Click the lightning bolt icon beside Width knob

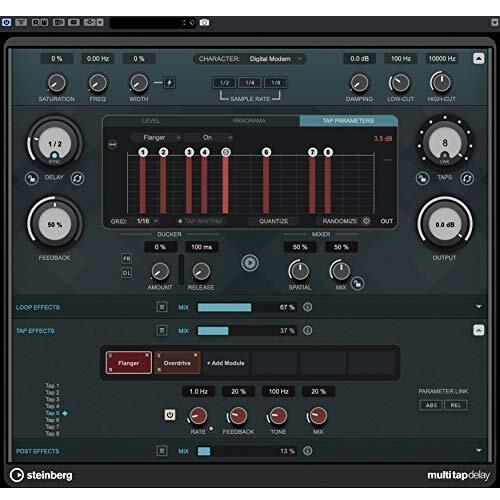pos(170,83)
